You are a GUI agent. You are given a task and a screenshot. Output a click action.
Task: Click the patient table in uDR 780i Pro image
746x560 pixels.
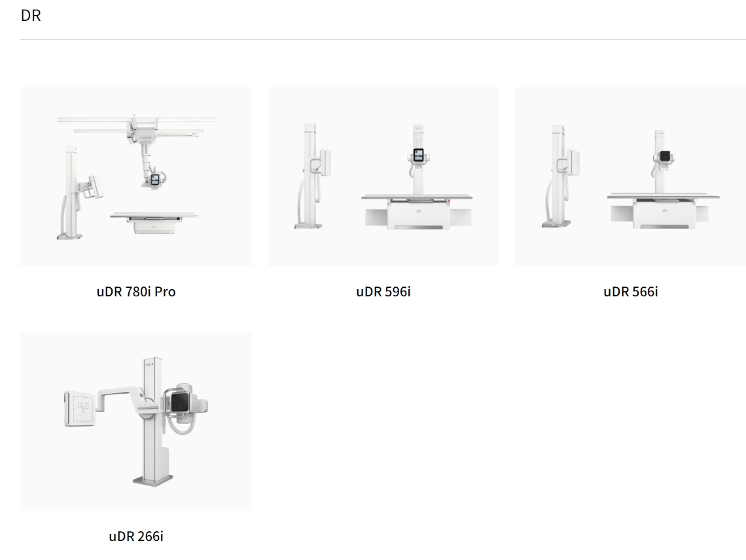point(154,222)
